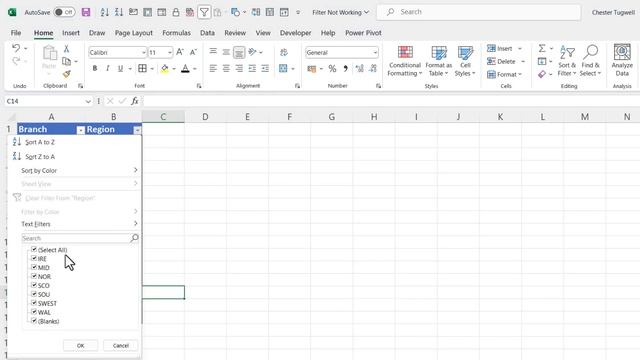Image resolution: width=640 pixels, height=360 pixels.
Task: Click the Undo arrow icon
Action: pyautogui.click(x=16, y=48)
